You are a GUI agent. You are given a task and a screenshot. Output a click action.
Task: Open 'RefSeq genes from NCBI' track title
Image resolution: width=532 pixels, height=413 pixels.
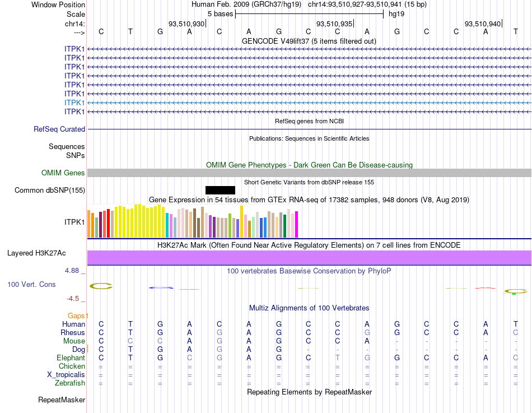(309, 121)
